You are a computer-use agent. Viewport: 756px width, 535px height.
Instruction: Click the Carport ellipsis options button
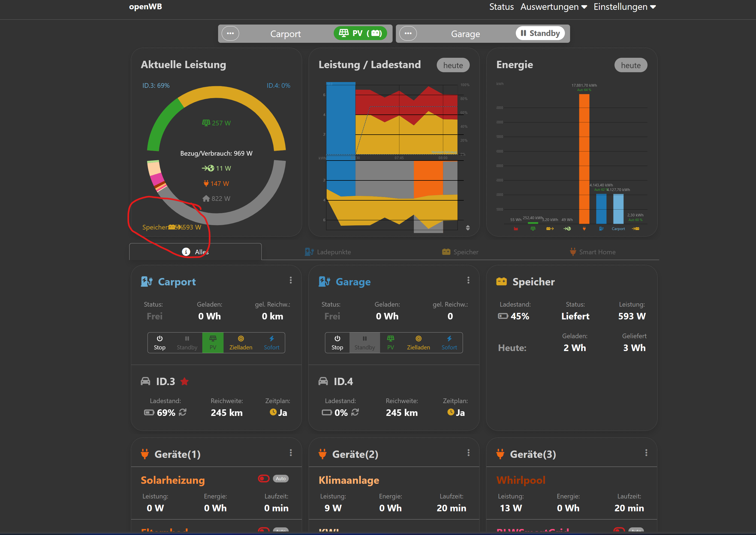click(230, 33)
